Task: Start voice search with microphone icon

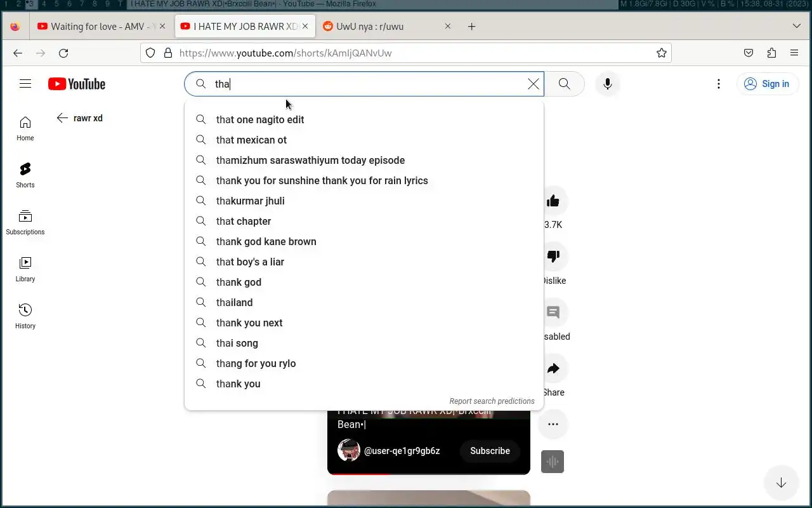Action: [x=608, y=84]
